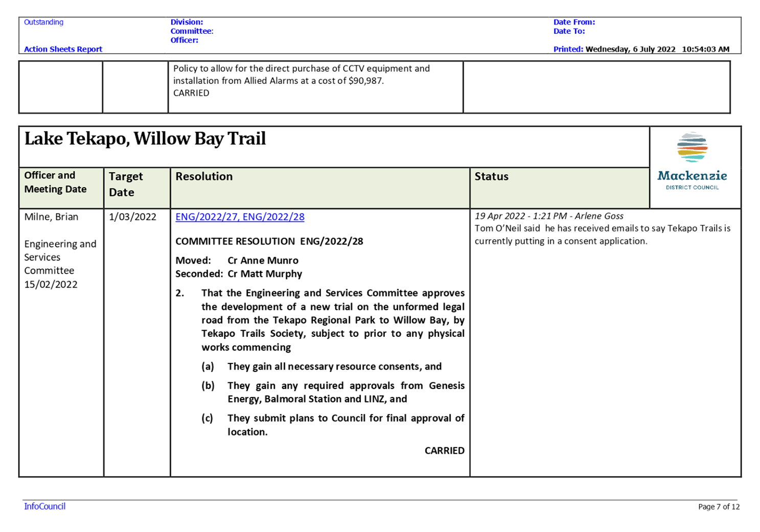Expand the Committee selector
Viewport: 760px width, 532px height.
click(191, 31)
